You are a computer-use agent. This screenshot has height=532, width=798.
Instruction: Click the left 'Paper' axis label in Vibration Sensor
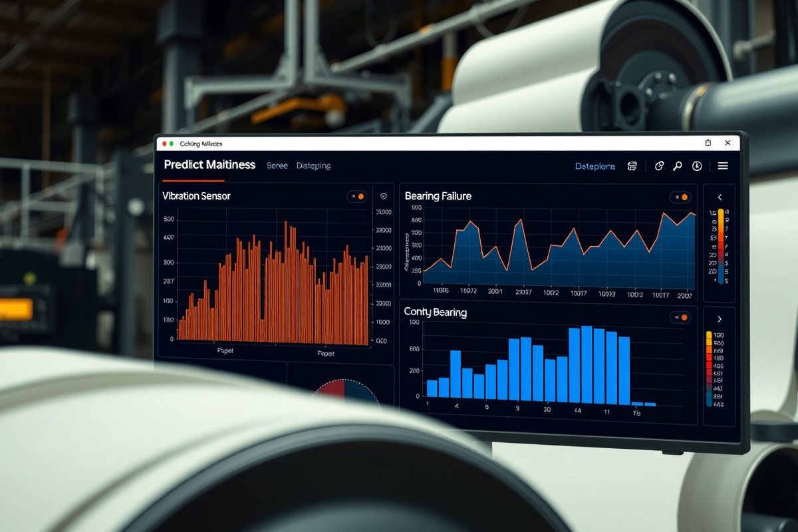[x=225, y=350]
